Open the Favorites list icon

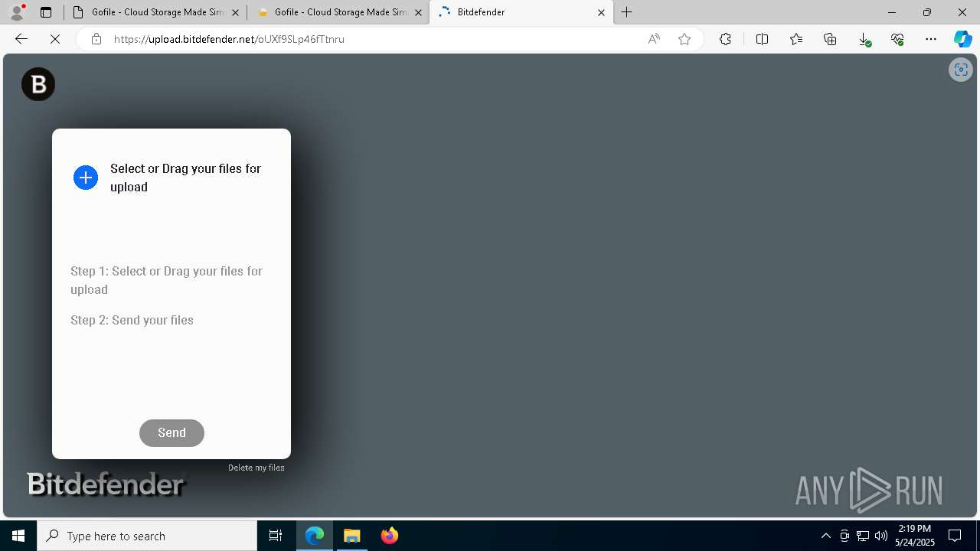click(796, 39)
